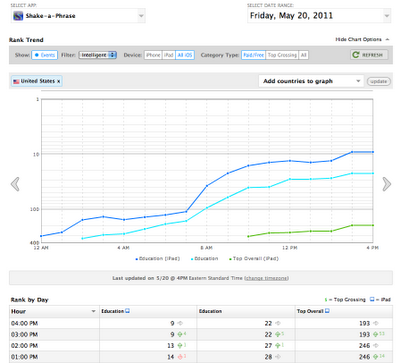Click the change timezone link

[267, 278]
